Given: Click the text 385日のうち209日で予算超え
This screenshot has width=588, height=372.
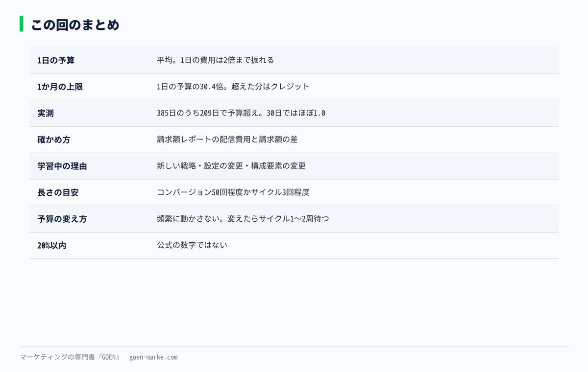Looking at the screenshot, I should click(208, 114).
